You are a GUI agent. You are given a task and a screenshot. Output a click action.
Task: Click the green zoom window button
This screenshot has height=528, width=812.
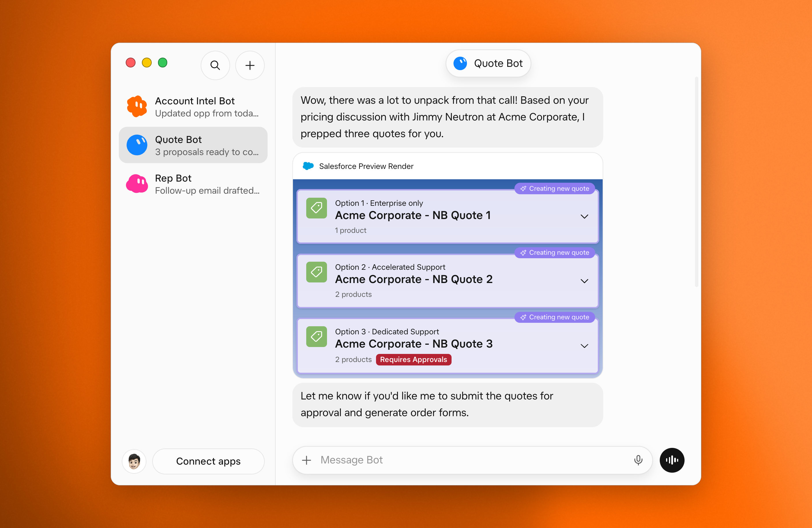tap(162, 63)
